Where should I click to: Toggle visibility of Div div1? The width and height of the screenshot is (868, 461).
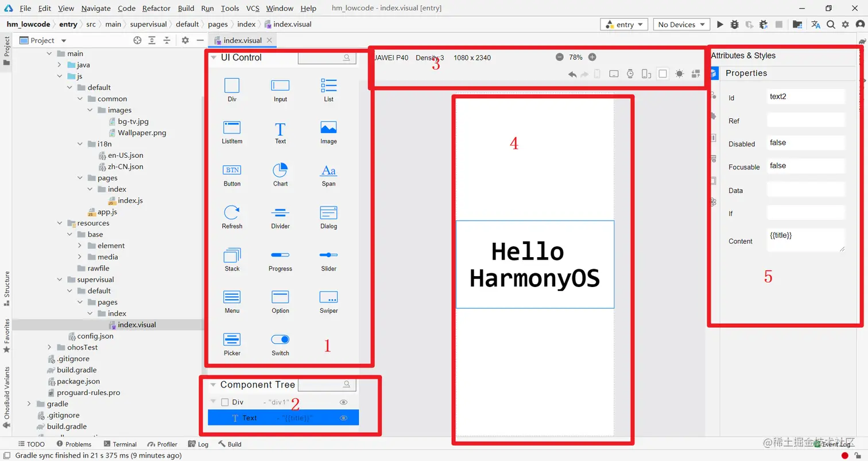point(344,402)
